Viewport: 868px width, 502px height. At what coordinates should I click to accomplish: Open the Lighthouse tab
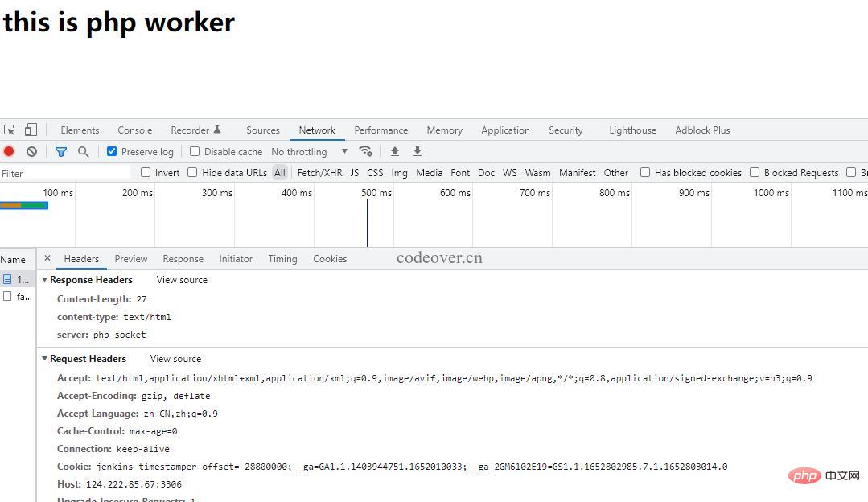pos(633,130)
